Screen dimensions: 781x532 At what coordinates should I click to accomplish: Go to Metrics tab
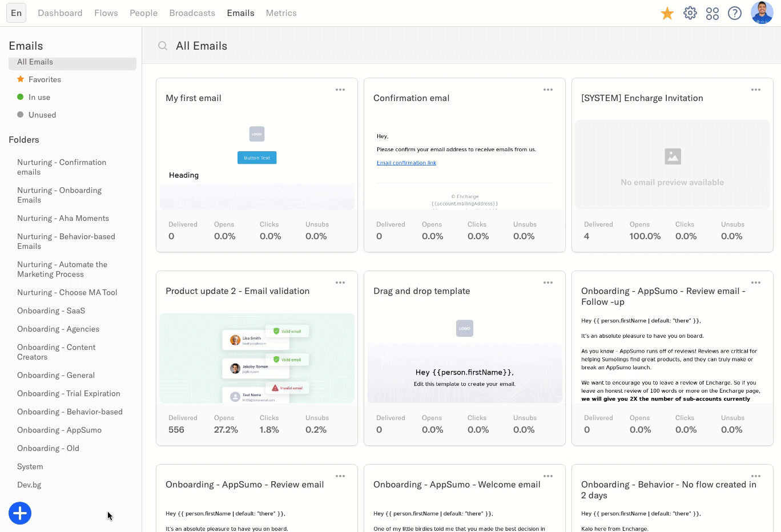point(281,13)
